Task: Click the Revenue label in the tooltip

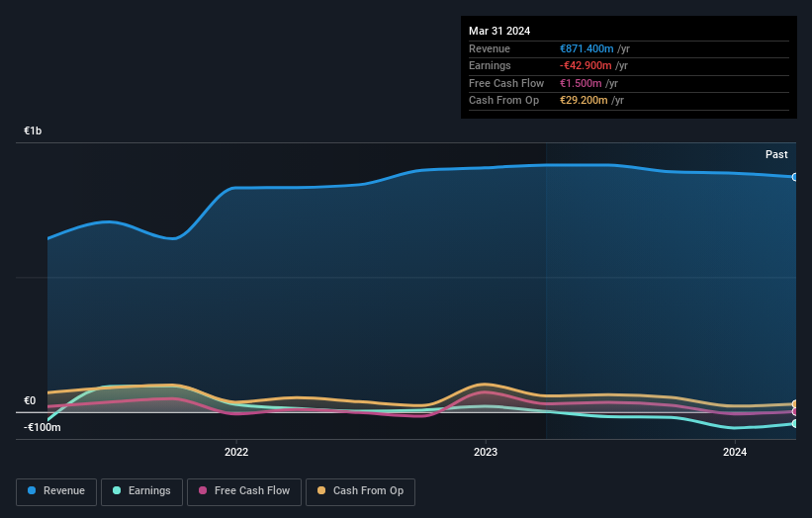Action: pos(490,48)
